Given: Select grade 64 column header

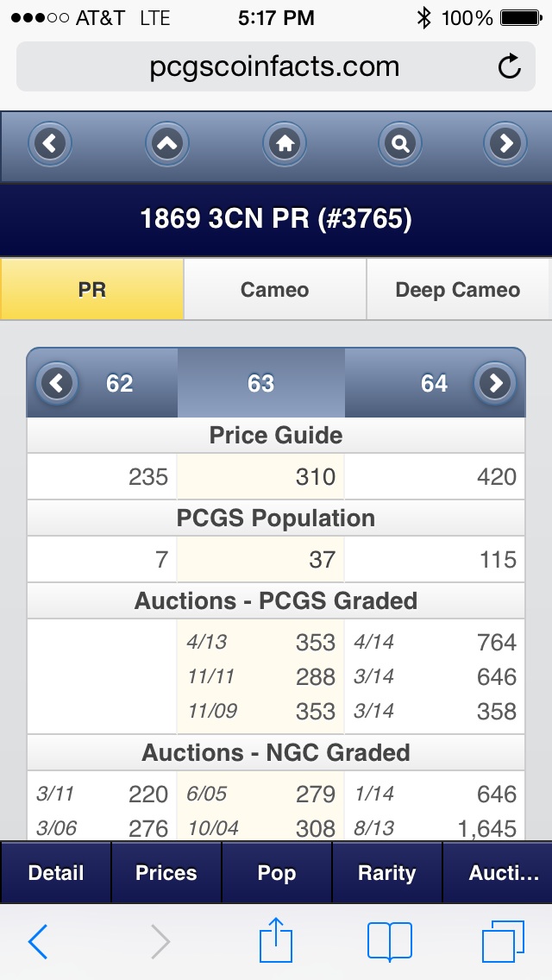Looking at the screenshot, I should point(434,382).
